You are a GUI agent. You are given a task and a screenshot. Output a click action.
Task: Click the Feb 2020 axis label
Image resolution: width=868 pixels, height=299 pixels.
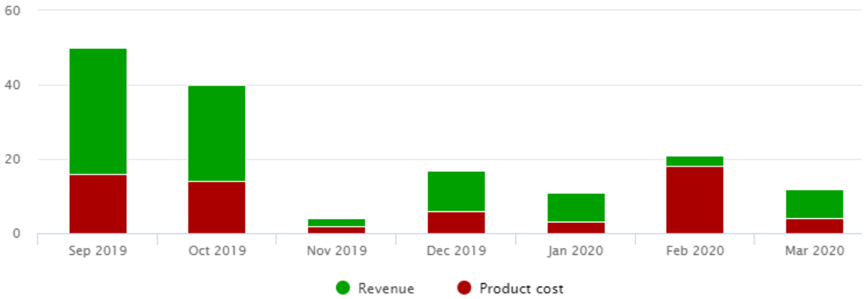click(695, 251)
